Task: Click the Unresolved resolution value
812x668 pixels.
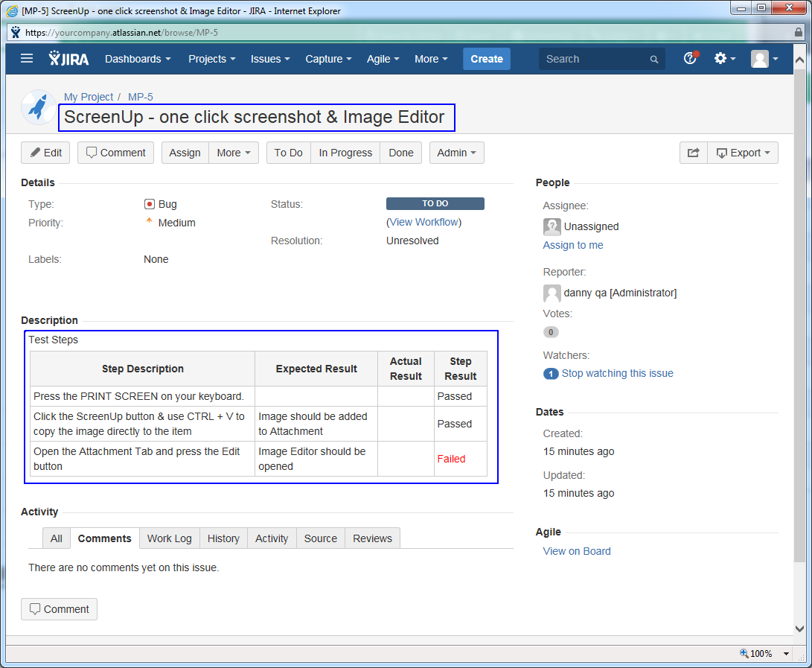Action: (412, 241)
